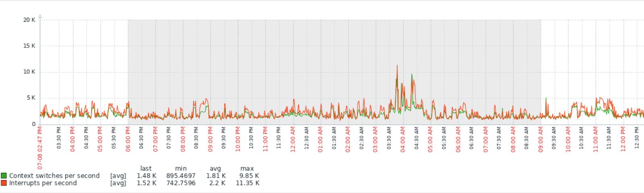Viewport: 644px width, 193px height.
Task: Click the 2.2 K avg interrupts value
Action: click(x=217, y=183)
